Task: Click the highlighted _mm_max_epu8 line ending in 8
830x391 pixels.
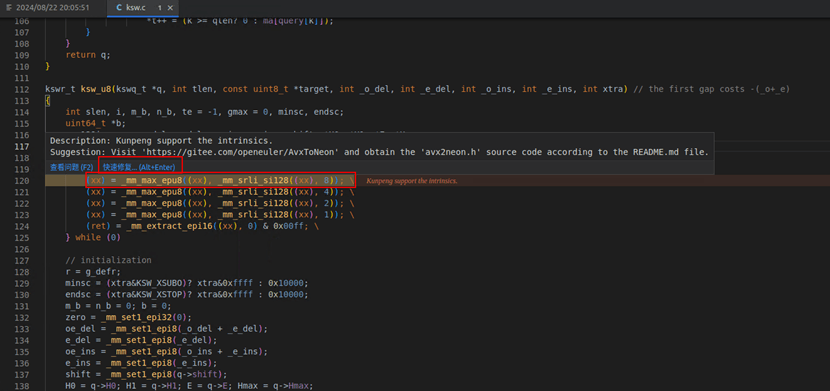Action: 220,180
